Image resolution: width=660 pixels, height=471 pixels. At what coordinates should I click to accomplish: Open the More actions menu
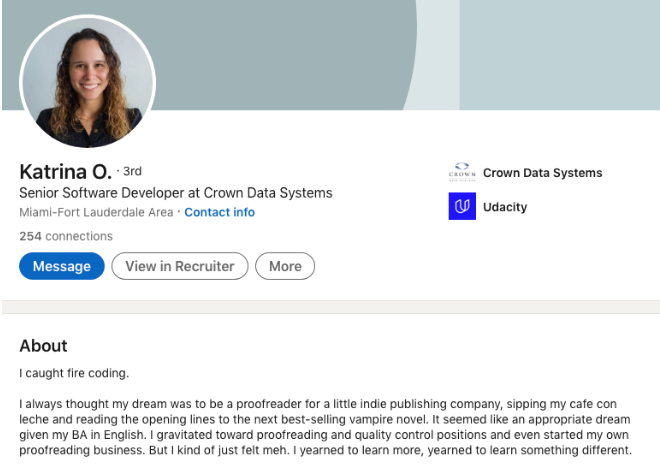tap(285, 266)
